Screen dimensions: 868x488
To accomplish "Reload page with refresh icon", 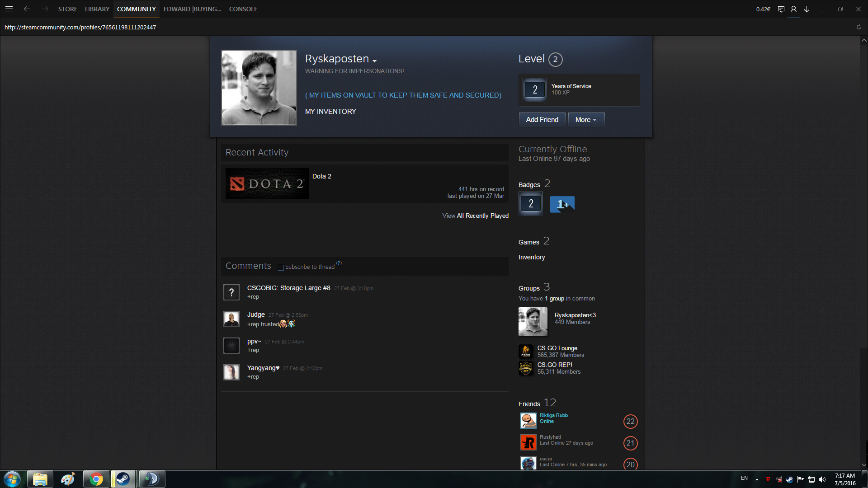I will coord(859,27).
